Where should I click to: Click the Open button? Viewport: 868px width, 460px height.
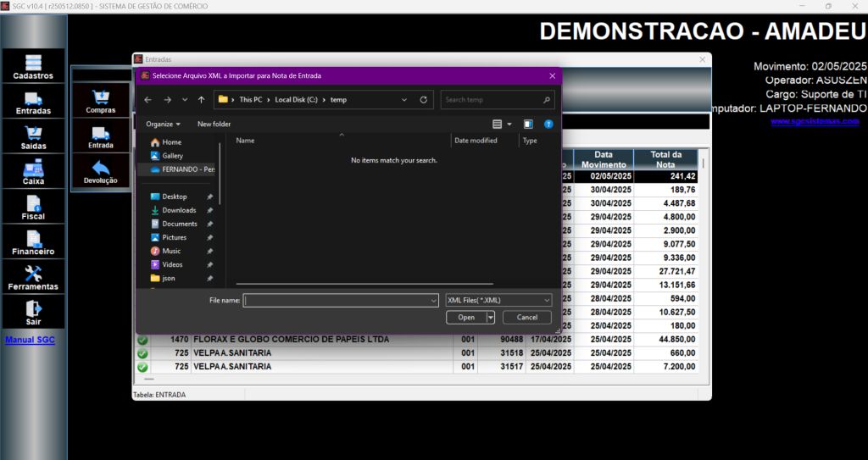point(466,317)
